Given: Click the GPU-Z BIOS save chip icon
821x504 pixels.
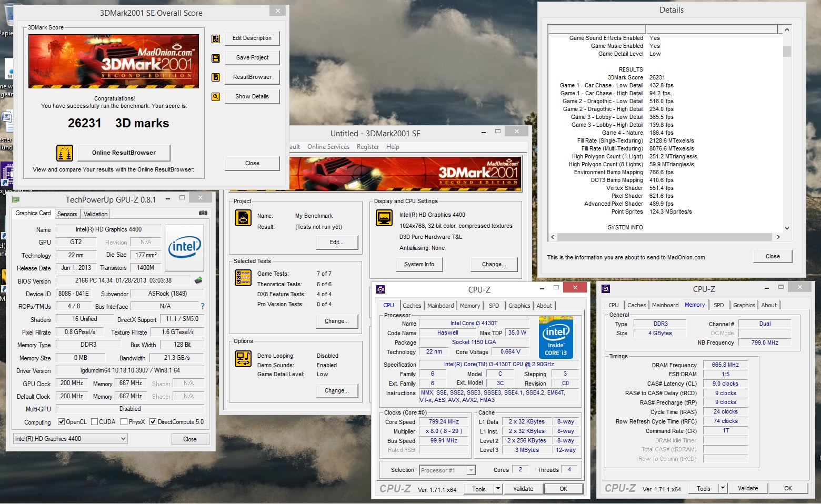Looking at the screenshot, I should 198,280.
